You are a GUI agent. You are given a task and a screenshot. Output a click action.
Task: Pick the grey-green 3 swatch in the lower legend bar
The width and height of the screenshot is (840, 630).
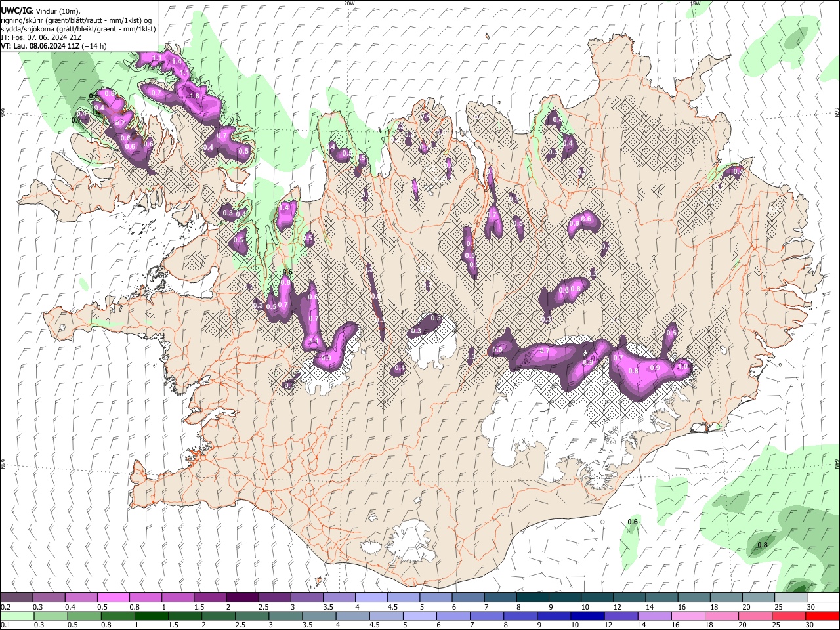click(x=285, y=616)
